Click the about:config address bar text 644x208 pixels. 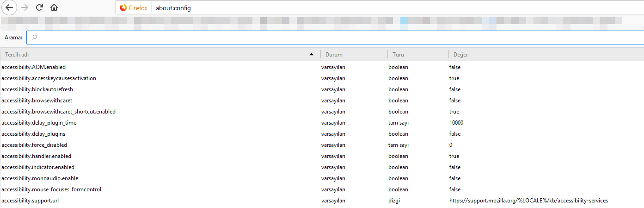pyautogui.click(x=173, y=8)
